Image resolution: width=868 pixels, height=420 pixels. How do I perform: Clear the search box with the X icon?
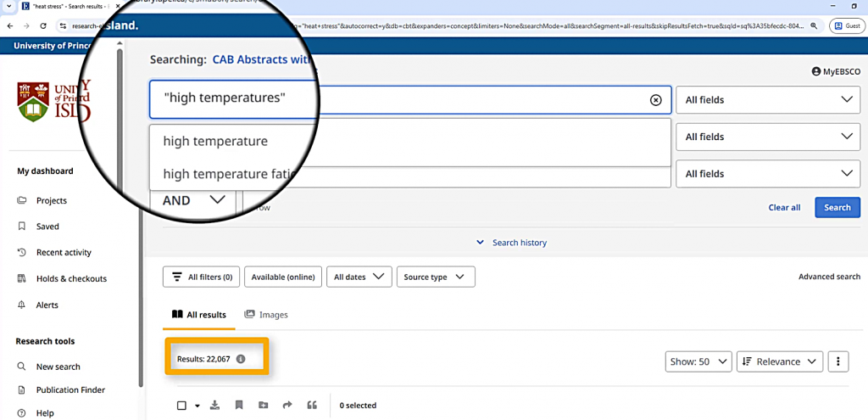pos(655,100)
